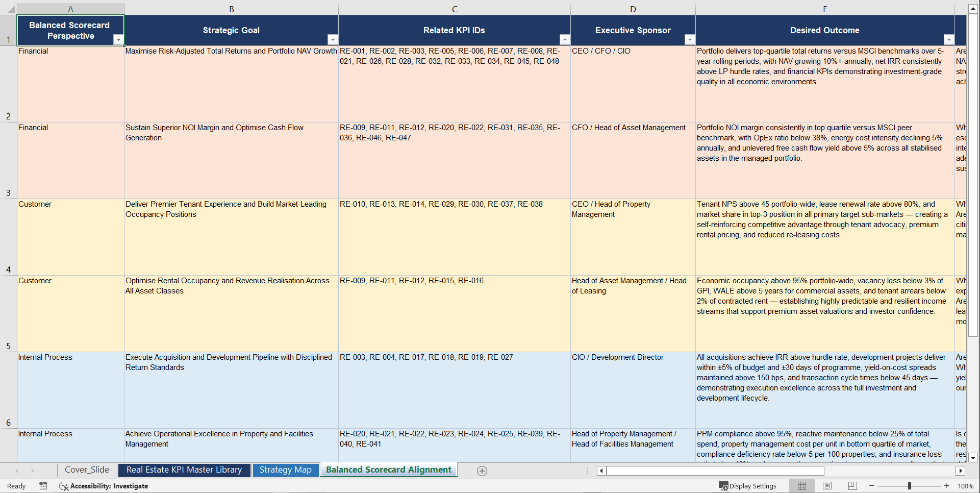Image resolution: width=980 pixels, height=493 pixels.
Task: Click vertical scrollbar down arrow
Action: [x=973, y=458]
